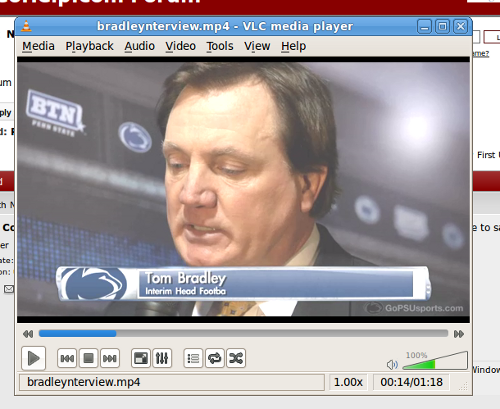Click the Play button
The height and width of the screenshot is (409, 500).
[33, 358]
